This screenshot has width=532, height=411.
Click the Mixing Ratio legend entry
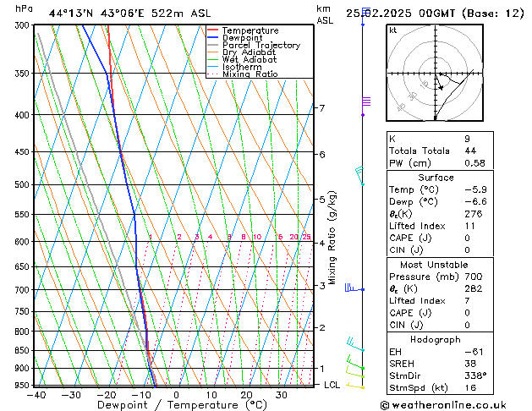[250, 74]
